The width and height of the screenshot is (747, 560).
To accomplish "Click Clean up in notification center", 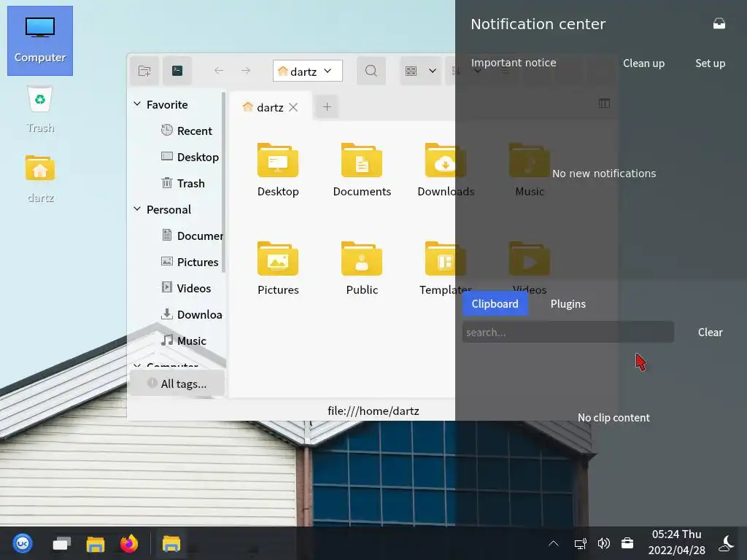I will 643,63.
